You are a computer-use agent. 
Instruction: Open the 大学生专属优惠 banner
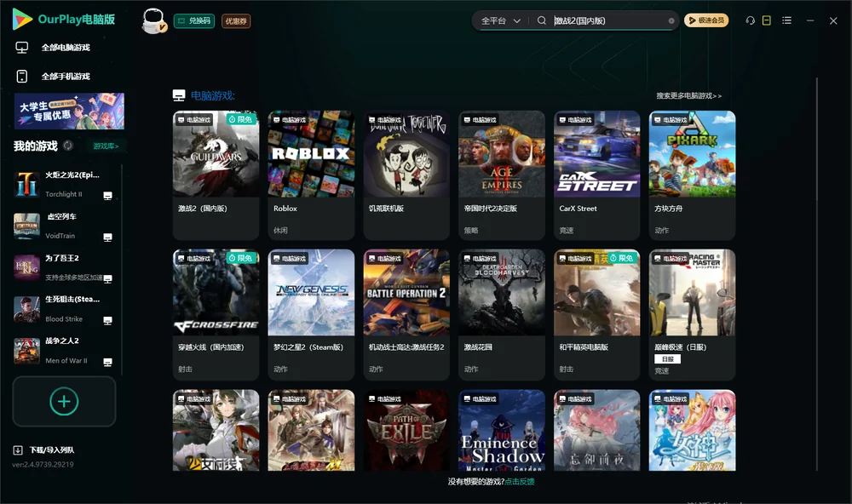pos(70,112)
